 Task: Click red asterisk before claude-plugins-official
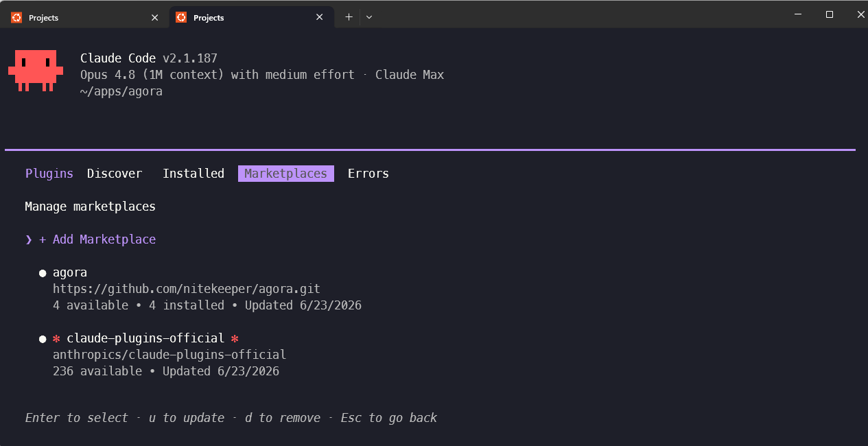(x=56, y=338)
